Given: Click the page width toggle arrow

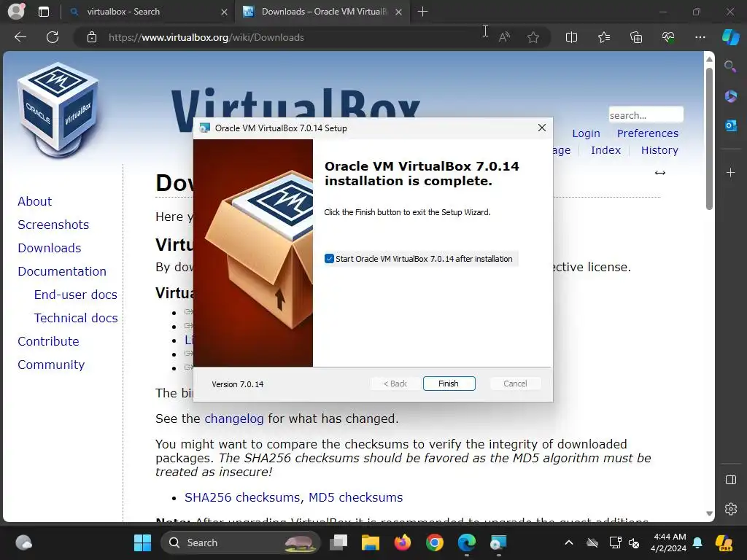Looking at the screenshot, I should (659, 172).
